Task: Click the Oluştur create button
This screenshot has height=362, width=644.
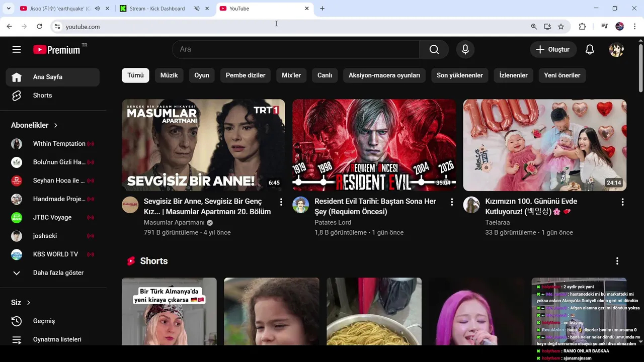Action: pyautogui.click(x=553, y=49)
